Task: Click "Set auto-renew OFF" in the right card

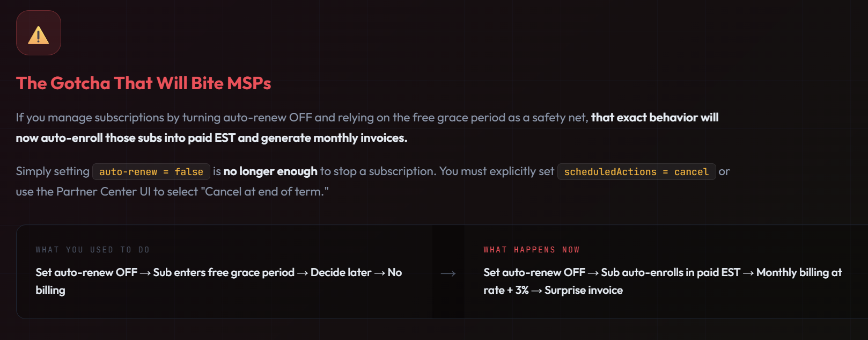Action: [x=534, y=272]
